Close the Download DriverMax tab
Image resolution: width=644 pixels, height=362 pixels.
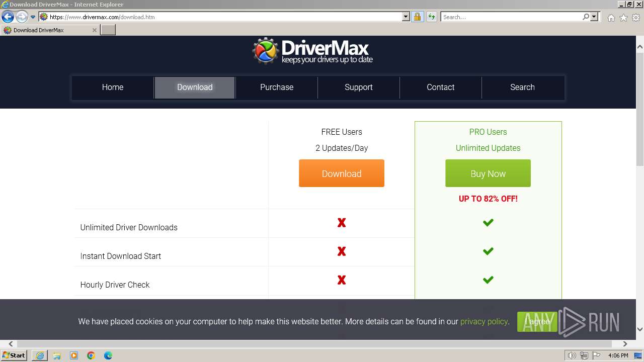pos(94,30)
